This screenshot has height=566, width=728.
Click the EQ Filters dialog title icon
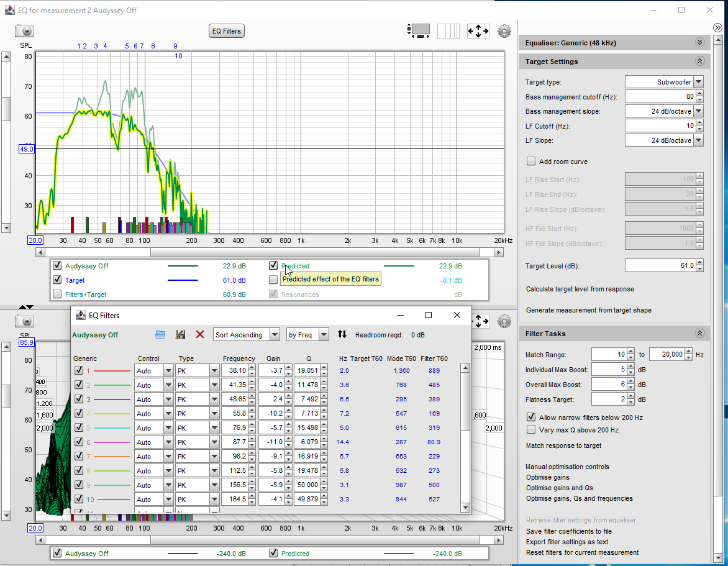coord(80,315)
